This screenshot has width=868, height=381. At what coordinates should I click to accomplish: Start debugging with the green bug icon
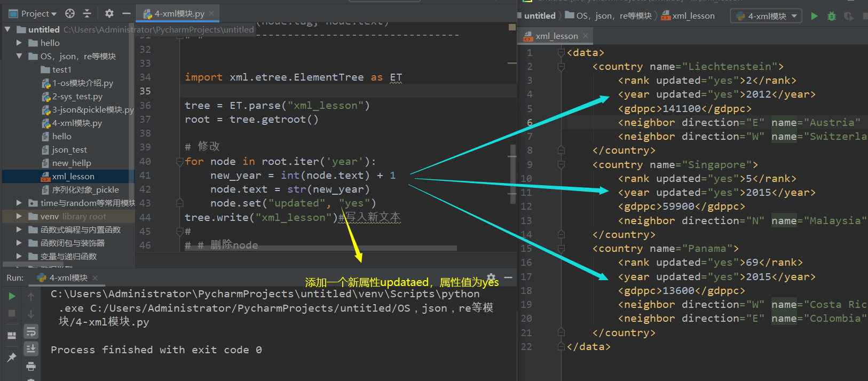831,16
